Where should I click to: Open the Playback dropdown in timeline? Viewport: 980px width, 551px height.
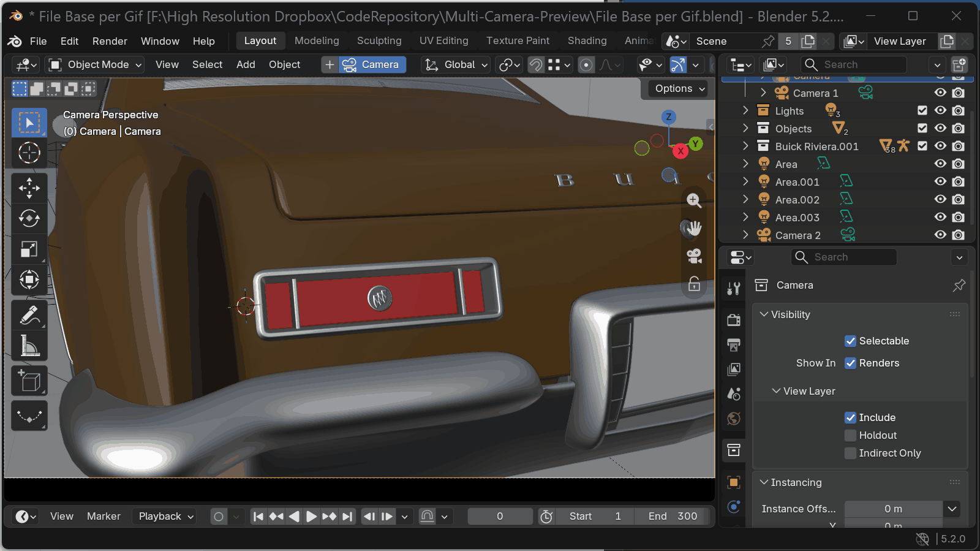(164, 516)
